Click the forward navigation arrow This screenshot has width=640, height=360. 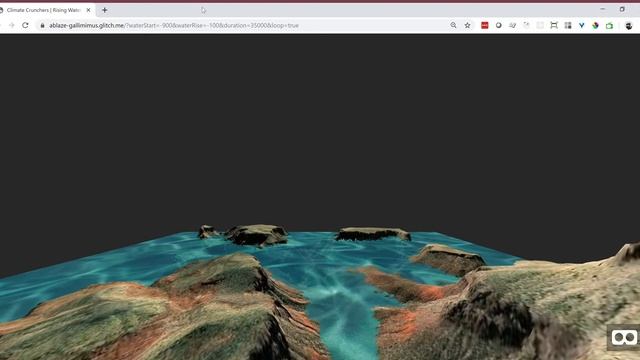tap(11, 25)
